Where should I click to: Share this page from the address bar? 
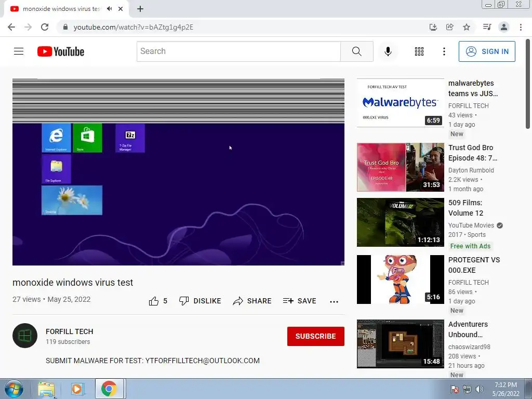pyautogui.click(x=449, y=27)
